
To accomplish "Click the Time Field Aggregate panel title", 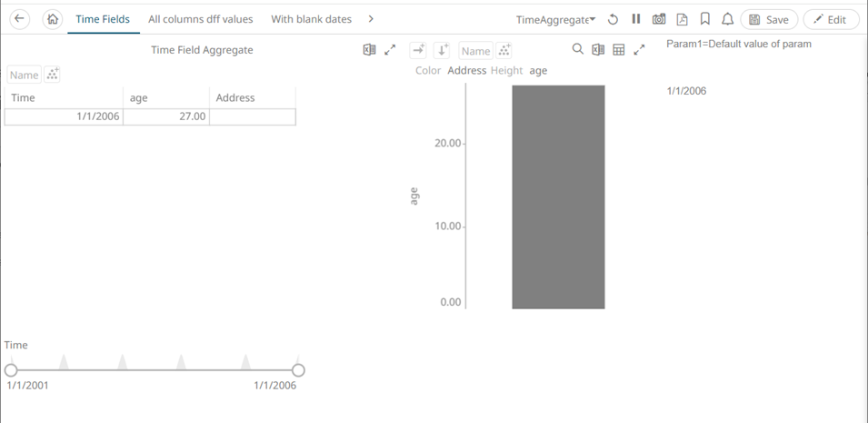I will point(202,50).
